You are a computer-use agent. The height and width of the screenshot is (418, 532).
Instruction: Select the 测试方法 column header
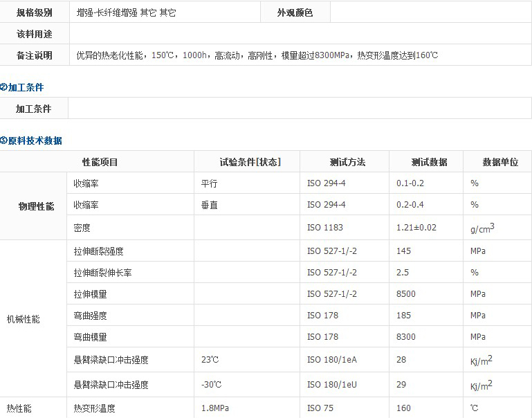(347, 162)
